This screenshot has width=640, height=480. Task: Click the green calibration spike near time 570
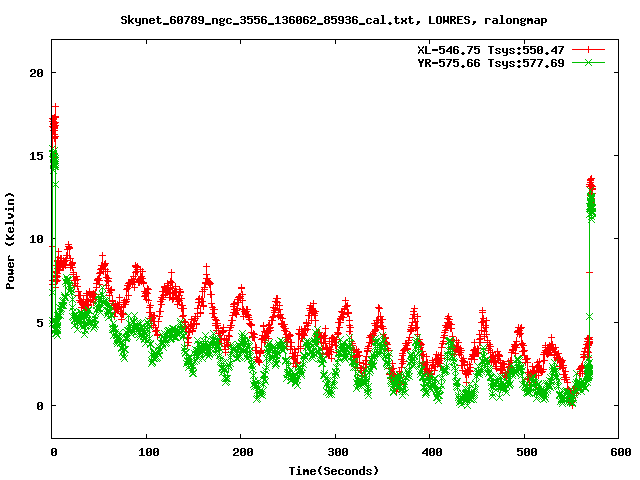(591, 206)
